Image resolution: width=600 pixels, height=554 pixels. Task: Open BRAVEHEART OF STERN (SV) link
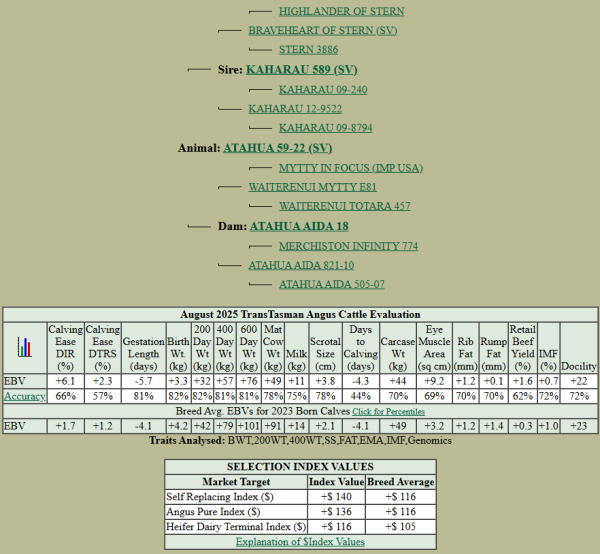[323, 31]
